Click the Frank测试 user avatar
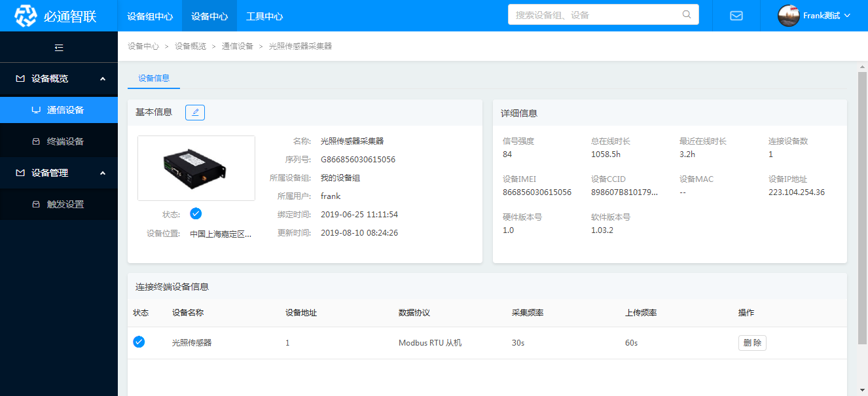The width and height of the screenshot is (868, 396). [788, 16]
